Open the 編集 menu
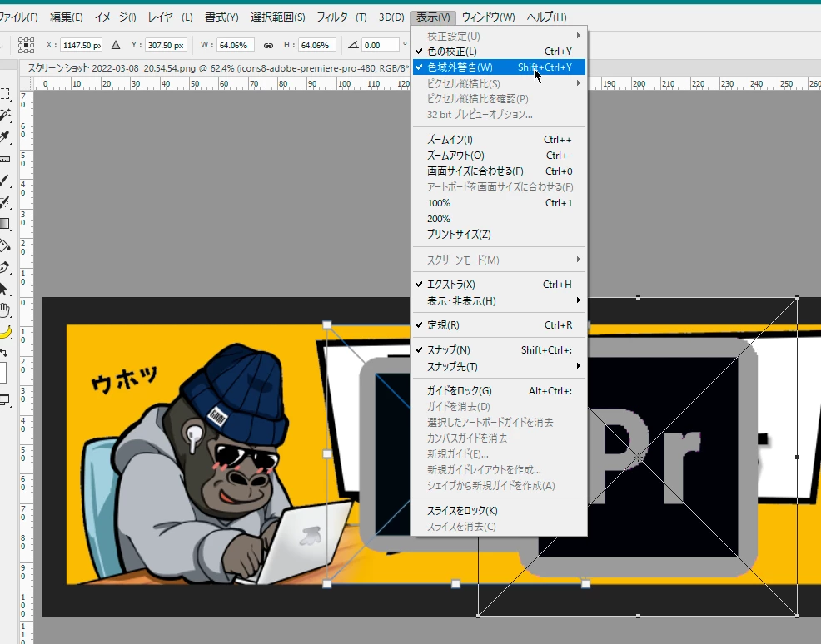The width and height of the screenshot is (821, 644). [66, 17]
